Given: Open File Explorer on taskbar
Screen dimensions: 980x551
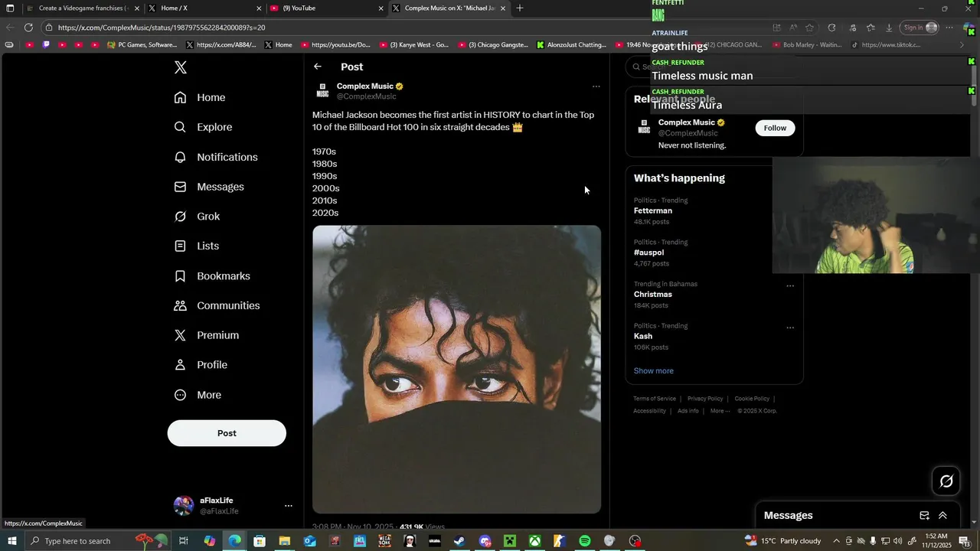Looking at the screenshot, I should coord(284,541).
